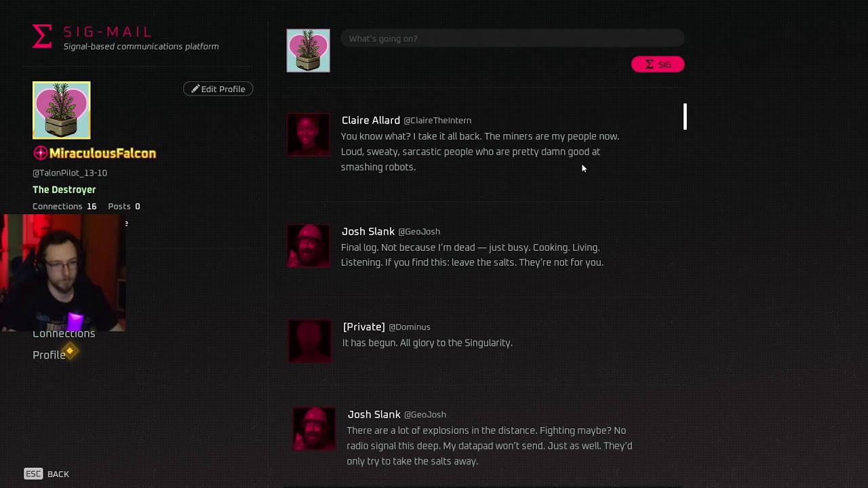Click the [Private] Dominus silhouette avatar
868x488 pixels.
pos(310,341)
